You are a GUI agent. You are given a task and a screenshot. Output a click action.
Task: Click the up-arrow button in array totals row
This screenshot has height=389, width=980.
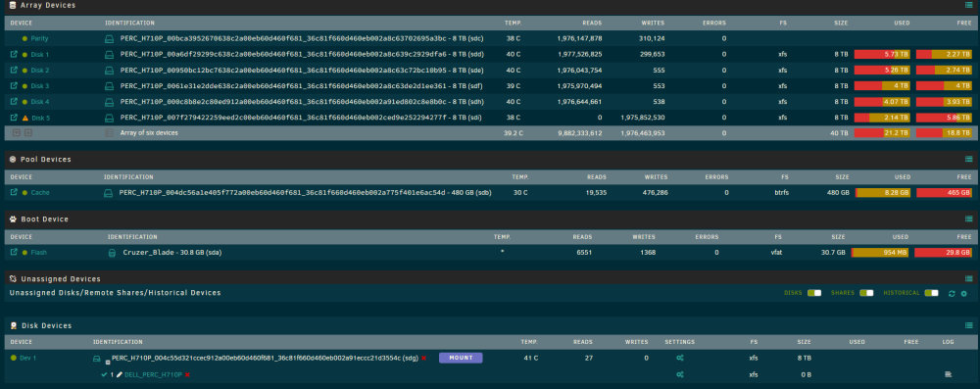[28, 132]
